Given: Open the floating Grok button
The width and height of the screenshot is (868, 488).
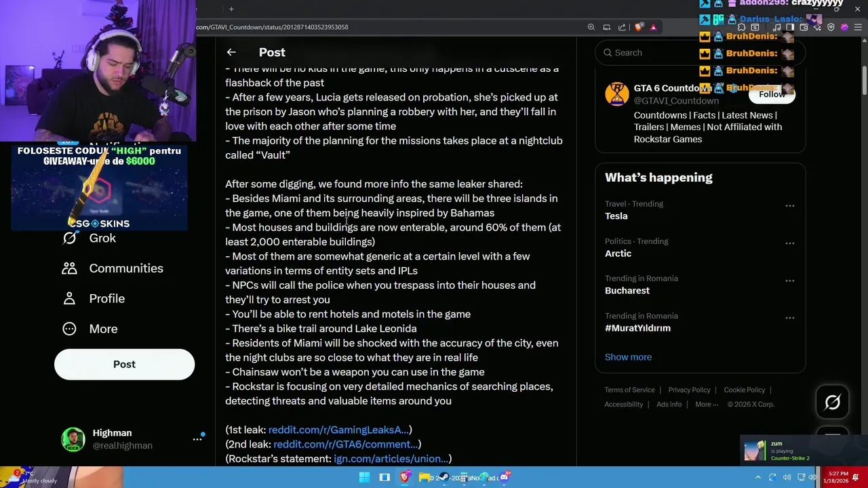Looking at the screenshot, I should 832,403.
